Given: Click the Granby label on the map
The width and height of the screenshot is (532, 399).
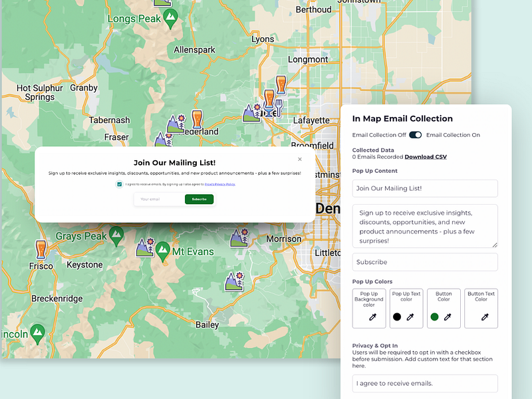Looking at the screenshot, I should click(x=84, y=88).
